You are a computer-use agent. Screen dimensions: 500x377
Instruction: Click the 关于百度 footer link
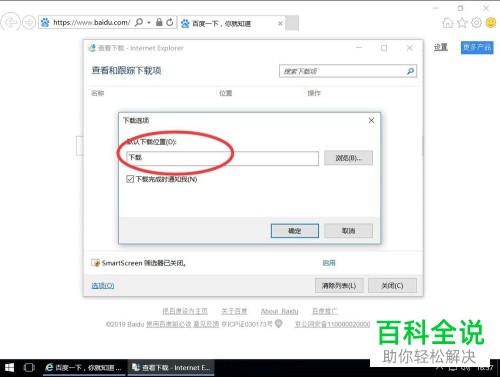[234, 311]
